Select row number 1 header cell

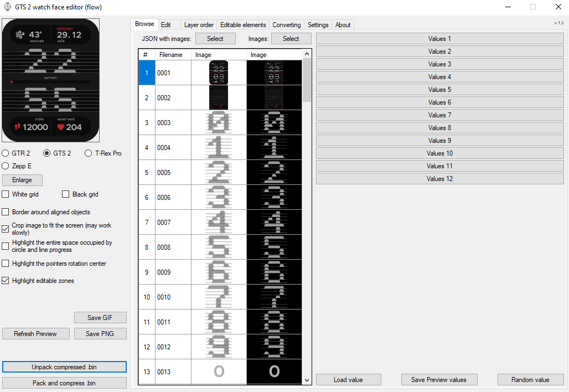click(147, 73)
